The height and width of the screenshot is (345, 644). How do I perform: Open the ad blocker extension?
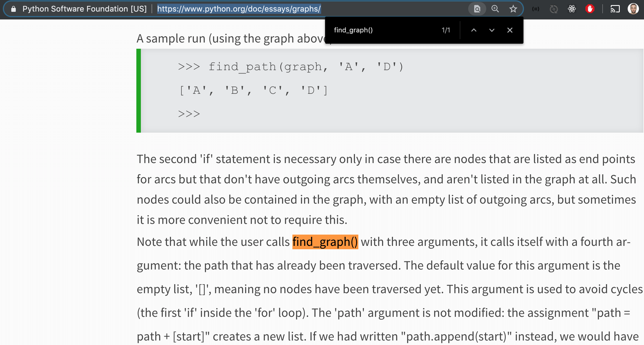[x=590, y=9]
